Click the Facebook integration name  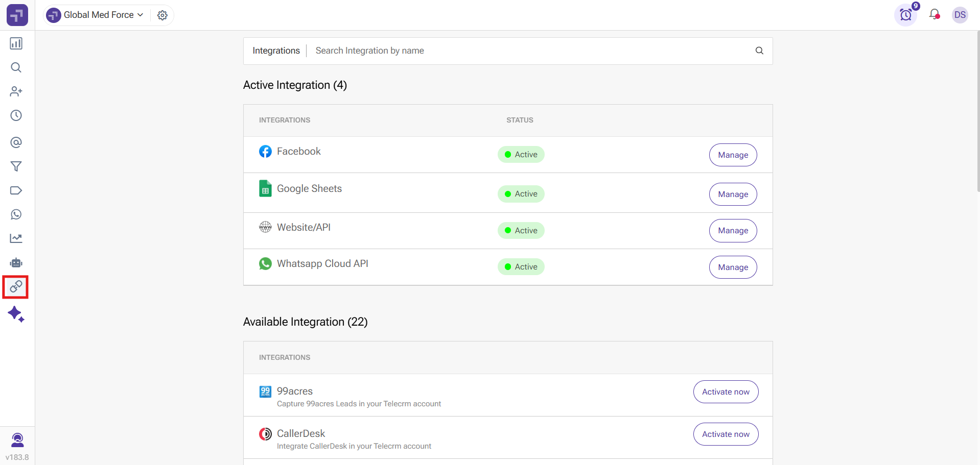coord(299,151)
